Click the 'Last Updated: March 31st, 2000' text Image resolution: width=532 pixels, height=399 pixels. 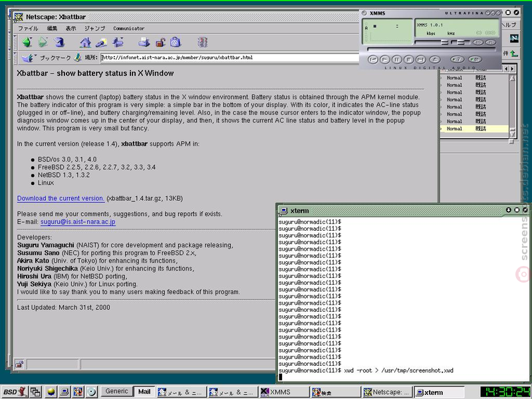click(x=63, y=307)
